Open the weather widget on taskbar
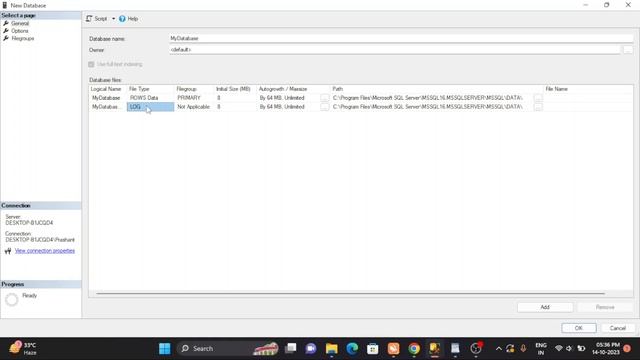640x360 pixels. click(23, 349)
